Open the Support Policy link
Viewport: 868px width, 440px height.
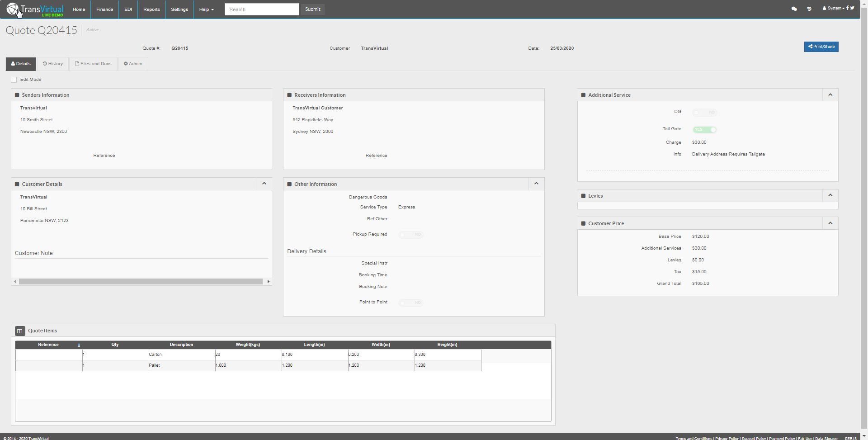(754, 438)
